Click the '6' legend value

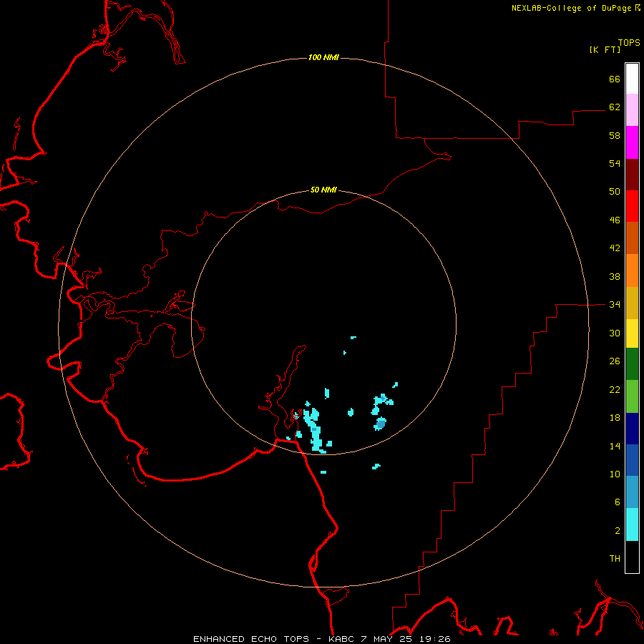click(618, 502)
